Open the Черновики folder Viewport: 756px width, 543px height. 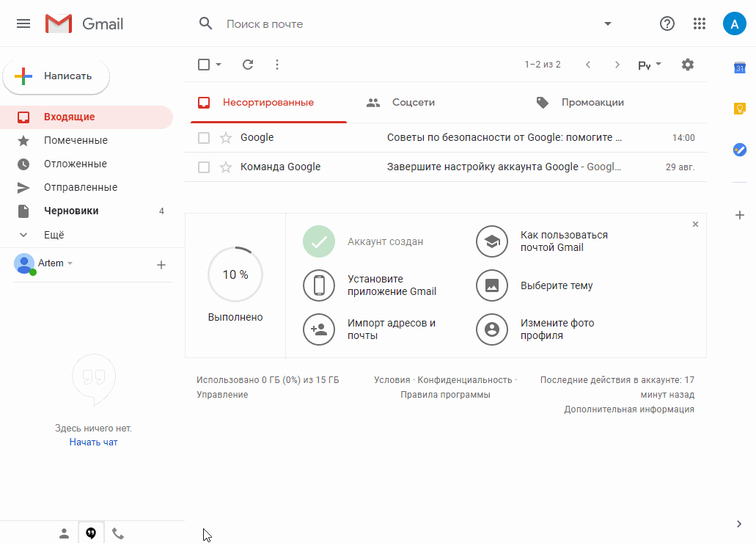pyautogui.click(x=87, y=211)
